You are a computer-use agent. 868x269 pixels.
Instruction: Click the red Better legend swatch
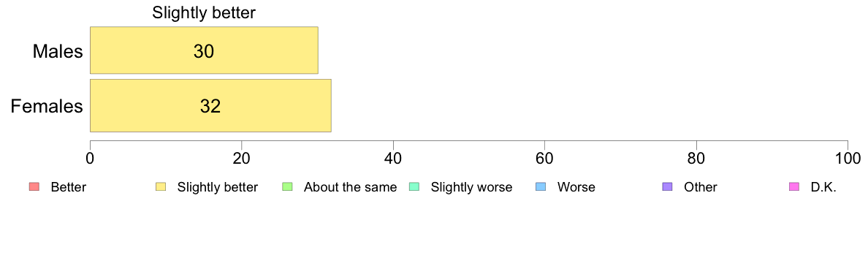[x=34, y=186]
